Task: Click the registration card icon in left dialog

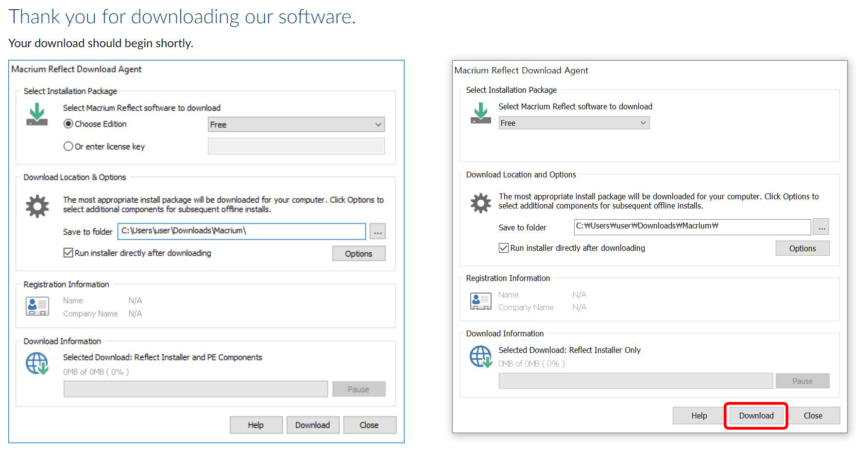Action: point(37,306)
